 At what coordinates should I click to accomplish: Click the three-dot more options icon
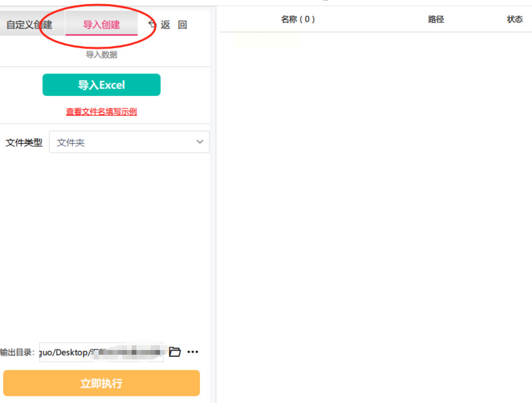pos(193,352)
